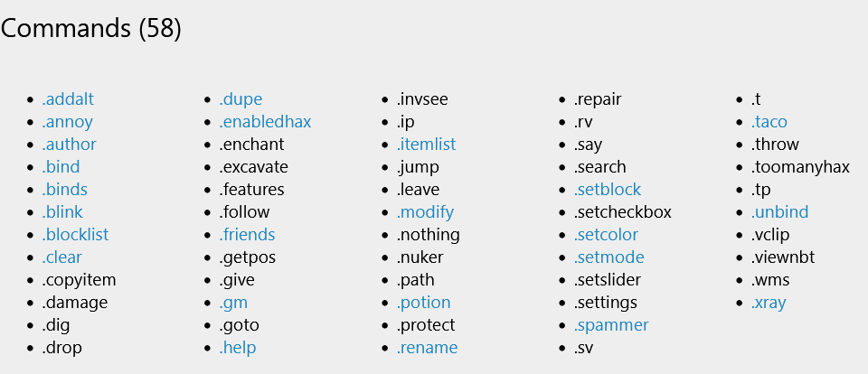Open the .modify command link
868x374 pixels.
click(425, 213)
